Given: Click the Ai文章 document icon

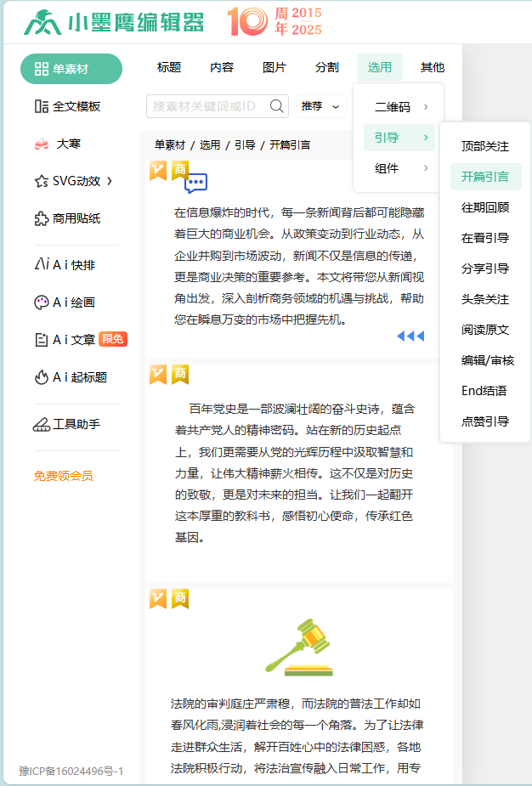Looking at the screenshot, I should pos(41,340).
